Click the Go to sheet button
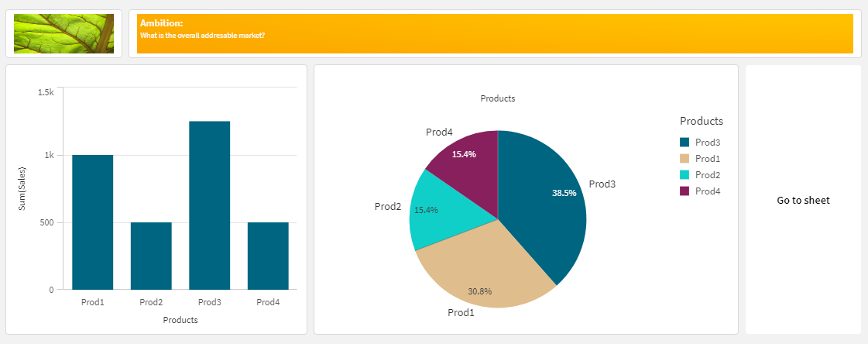Image resolution: width=868 pixels, height=344 pixels. tap(803, 200)
